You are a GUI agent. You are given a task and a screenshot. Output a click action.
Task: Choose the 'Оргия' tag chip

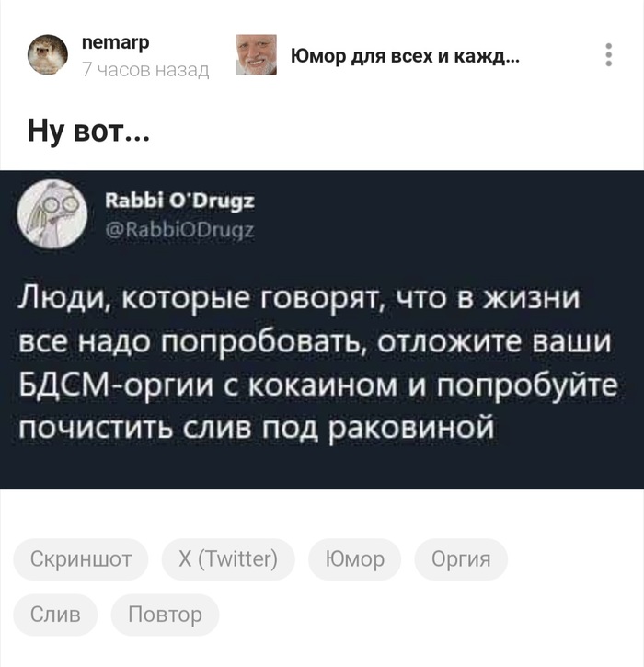coord(461,559)
